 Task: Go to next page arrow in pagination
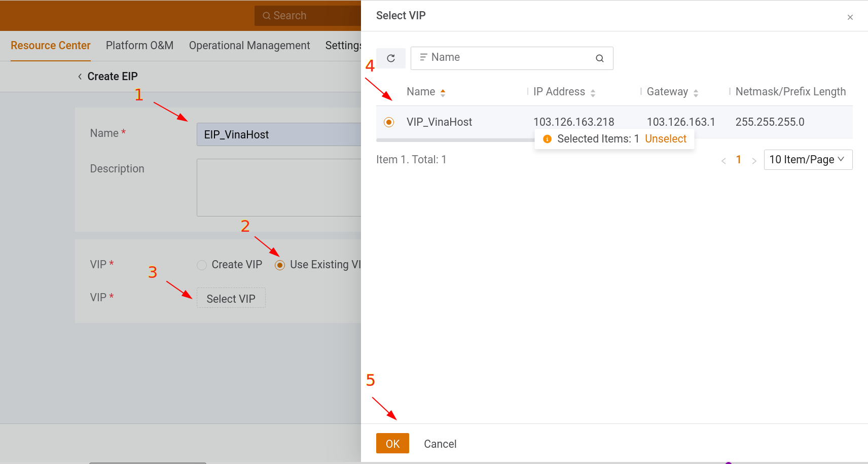click(754, 161)
